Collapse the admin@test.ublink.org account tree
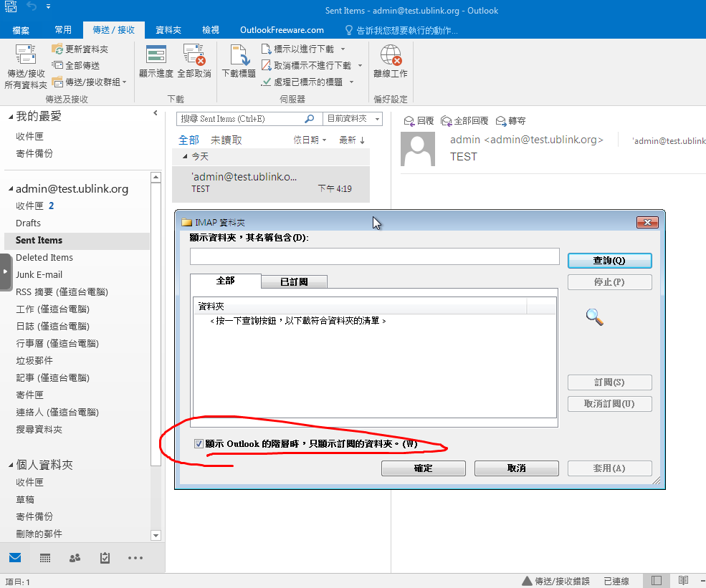This screenshot has width=706, height=588. pos(11,190)
